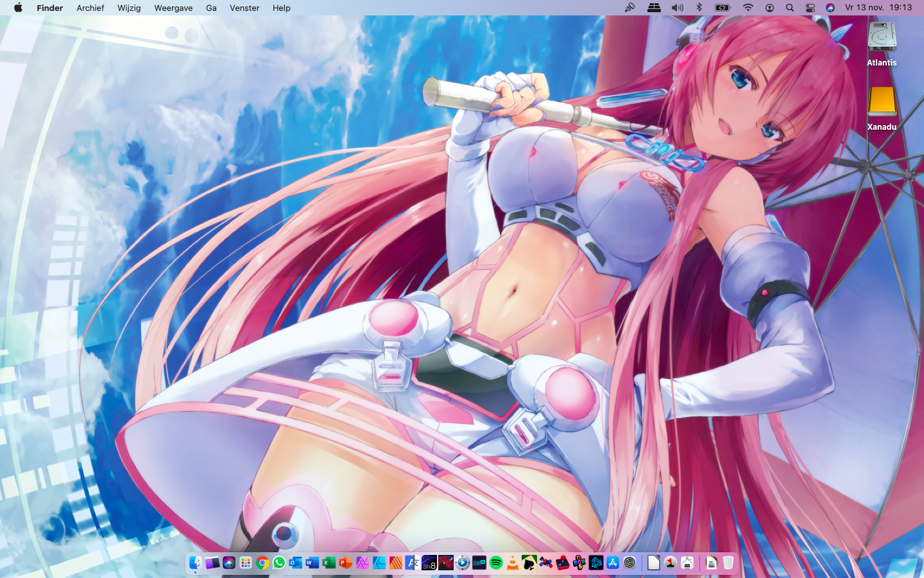This screenshot has width=924, height=578.
Task: Open the App Store from the Dock
Action: click(613, 563)
